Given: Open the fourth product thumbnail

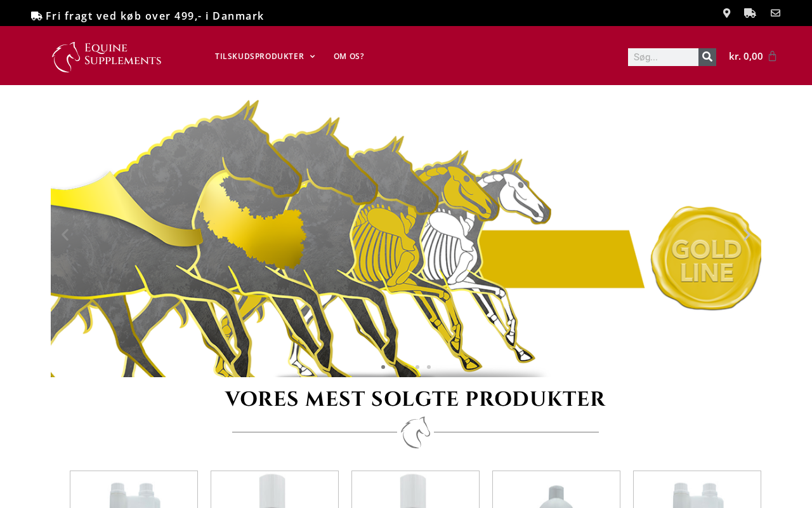Looking at the screenshot, I should pos(556,490).
